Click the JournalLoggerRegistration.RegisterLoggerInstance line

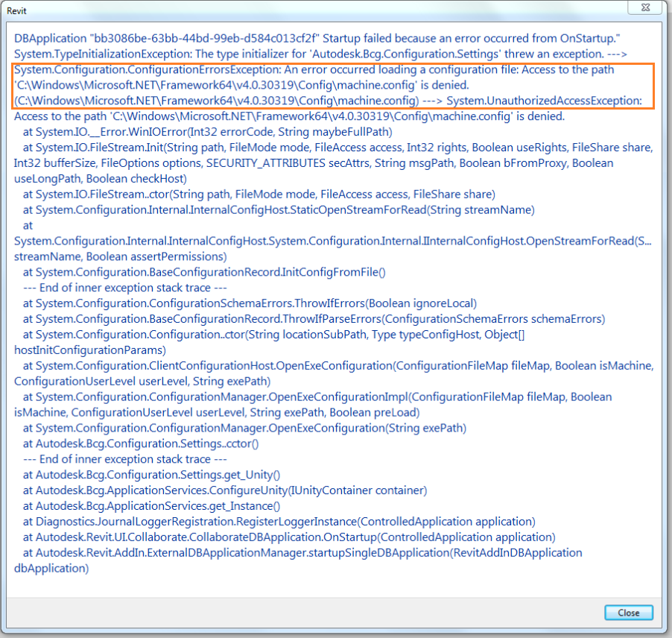pos(279,522)
